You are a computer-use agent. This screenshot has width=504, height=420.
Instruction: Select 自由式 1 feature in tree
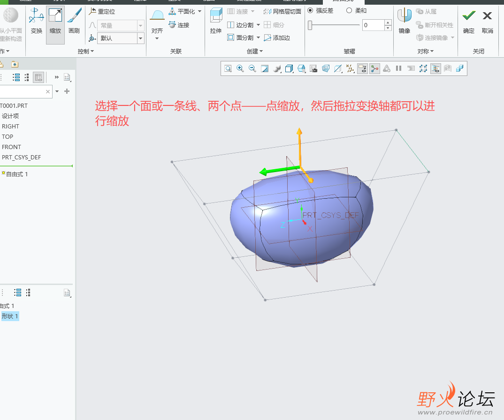click(15, 174)
